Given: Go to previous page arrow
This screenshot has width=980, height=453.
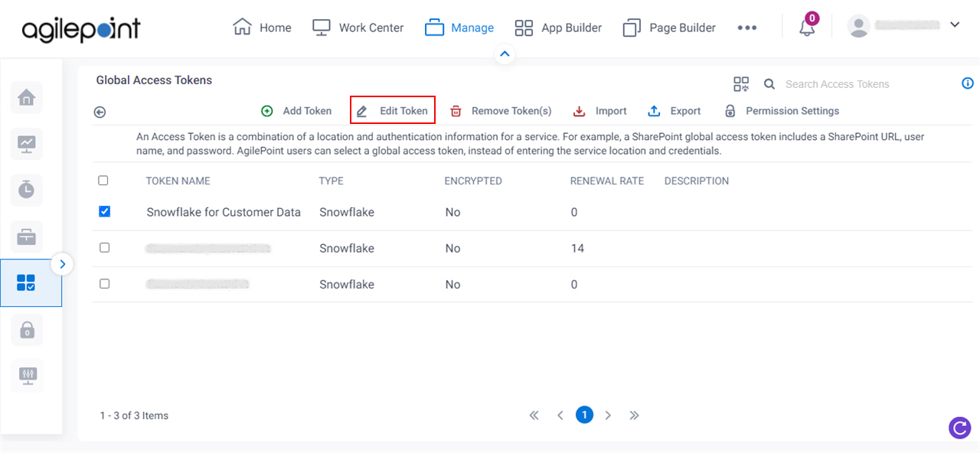Looking at the screenshot, I should click(x=560, y=416).
